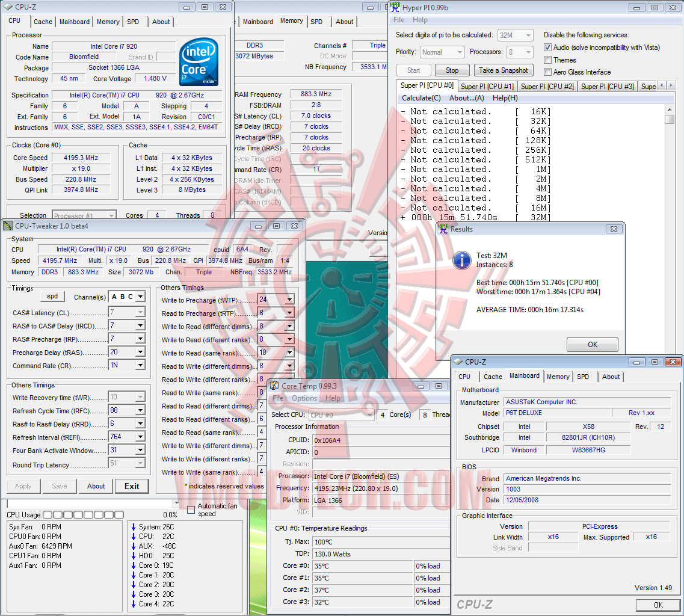This screenshot has width=684, height=616.
Task: Click OK in the Results dialog
Action: click(593, 344)
